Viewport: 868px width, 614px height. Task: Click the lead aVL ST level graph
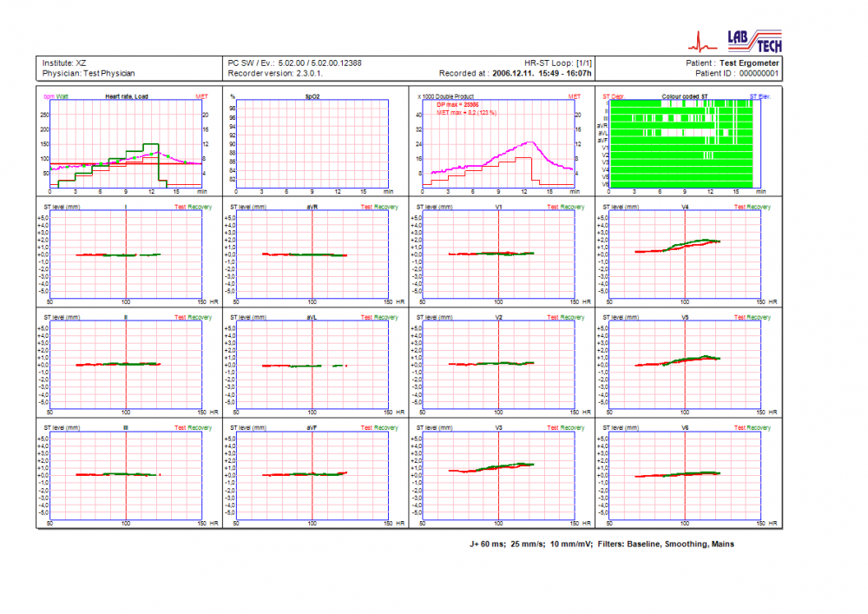pyautogui.click(x=312, y=363)
